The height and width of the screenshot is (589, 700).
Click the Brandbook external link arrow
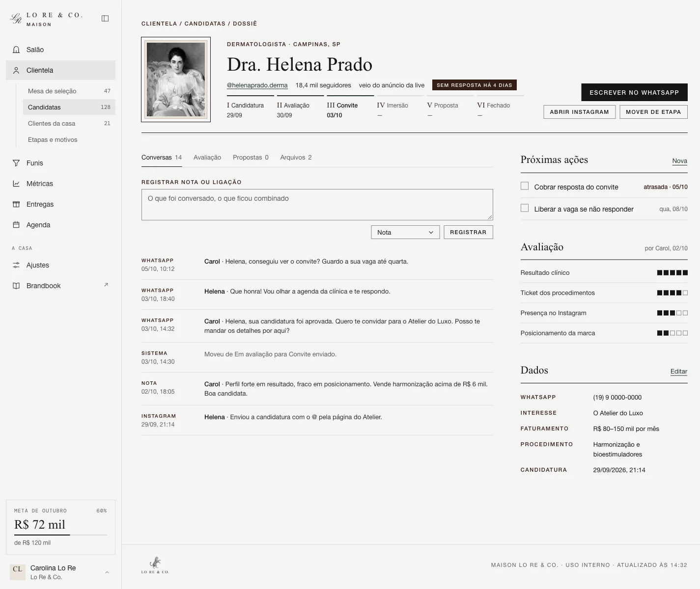click(x=106, y=285)
